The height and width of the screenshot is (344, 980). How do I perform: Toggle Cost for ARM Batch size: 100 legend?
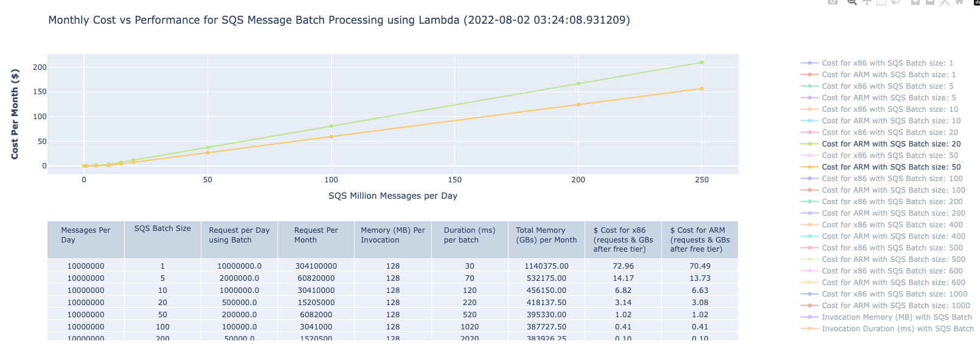883,190
